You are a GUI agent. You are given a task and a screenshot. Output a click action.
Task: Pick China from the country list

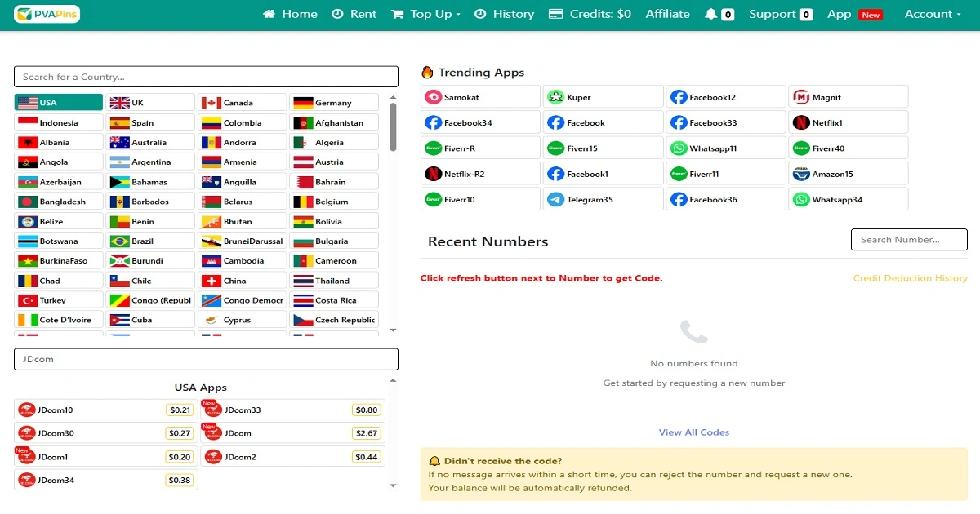pos(243,281)
